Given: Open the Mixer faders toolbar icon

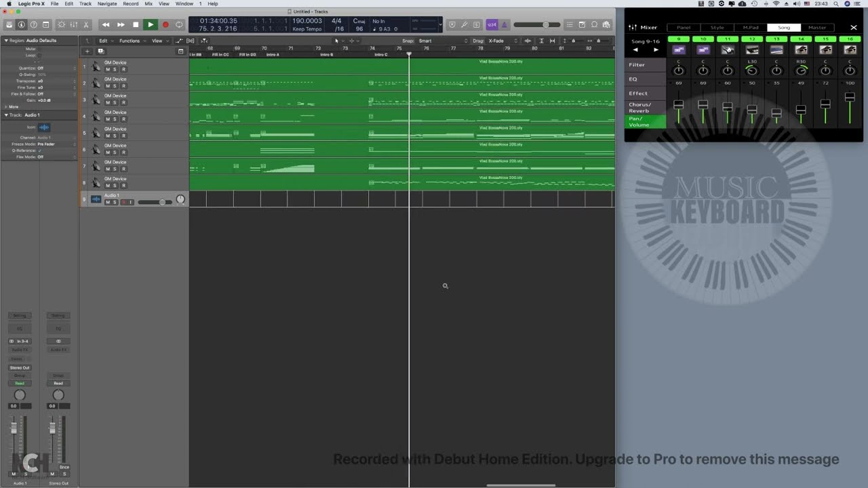Looking at the screenshot, I should [x=73, y=25].
